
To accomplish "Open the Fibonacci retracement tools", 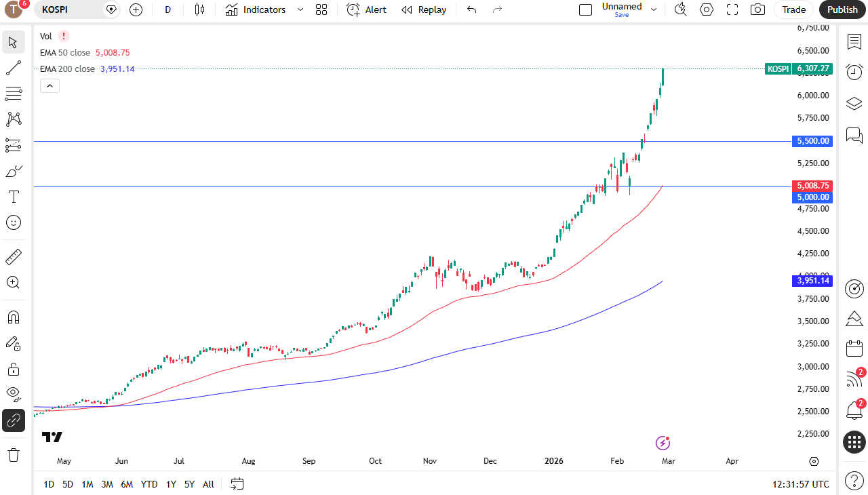I will pos(14,94).
